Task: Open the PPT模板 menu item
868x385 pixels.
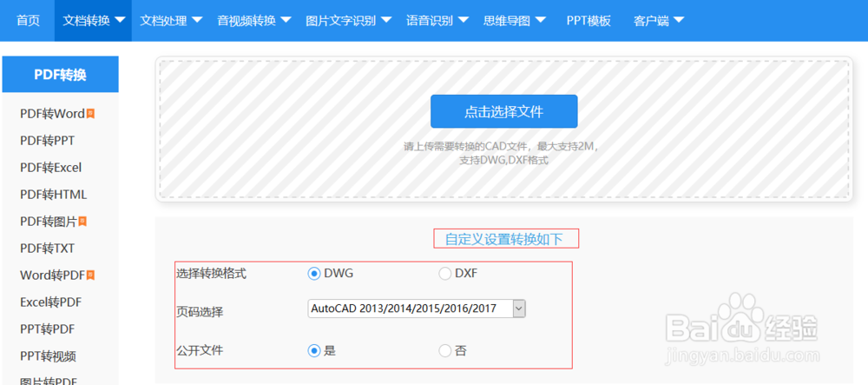Action: [x=589, y=21]
